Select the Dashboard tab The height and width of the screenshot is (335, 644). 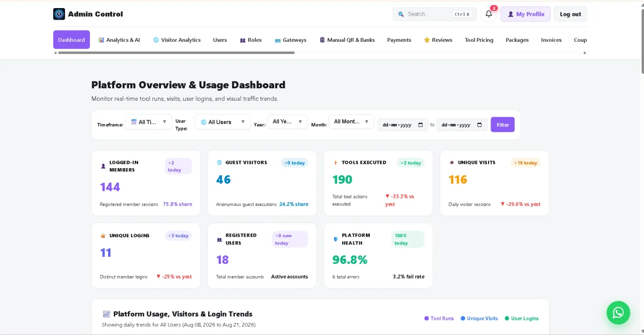(71, 40)
